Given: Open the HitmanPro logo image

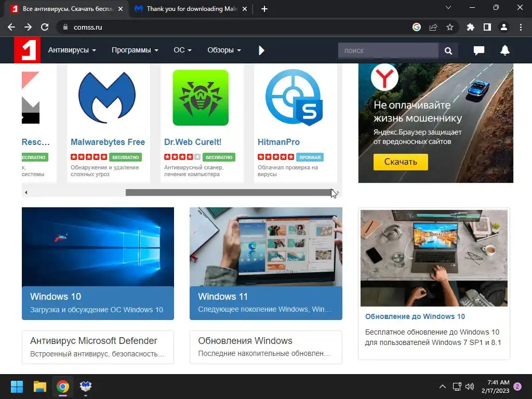Looking at the screenshot, I should coord(294,97).
